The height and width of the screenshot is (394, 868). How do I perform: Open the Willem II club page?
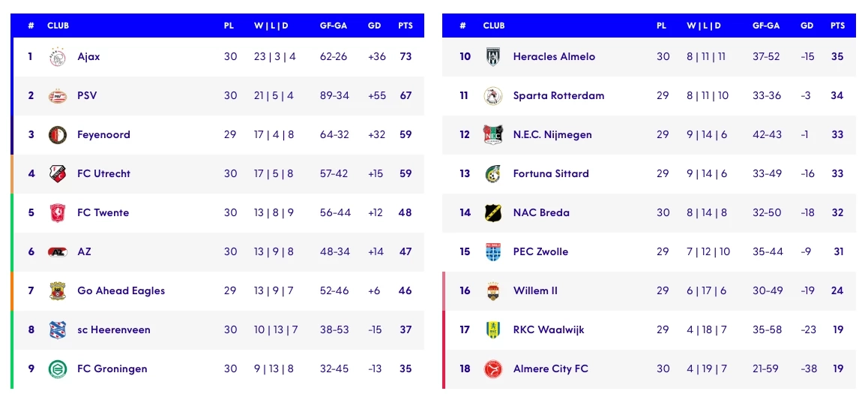[x=535, y=291]
